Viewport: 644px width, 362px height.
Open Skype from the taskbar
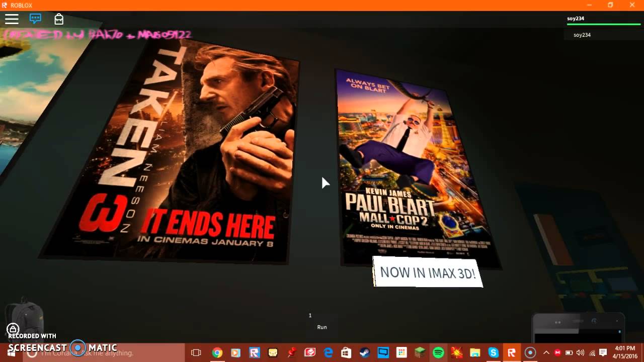click(493, 353)
